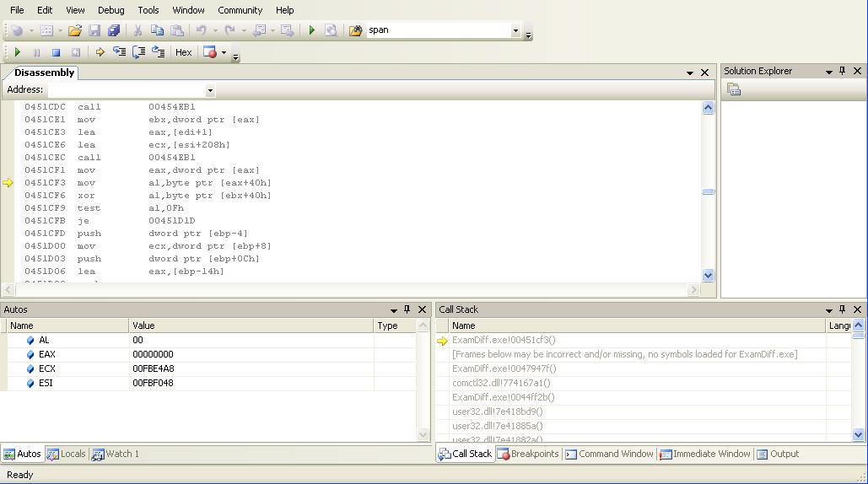This screenshot has height=484, width=868.
Task: Open the Community menu
Action: (x=240, y=10)
